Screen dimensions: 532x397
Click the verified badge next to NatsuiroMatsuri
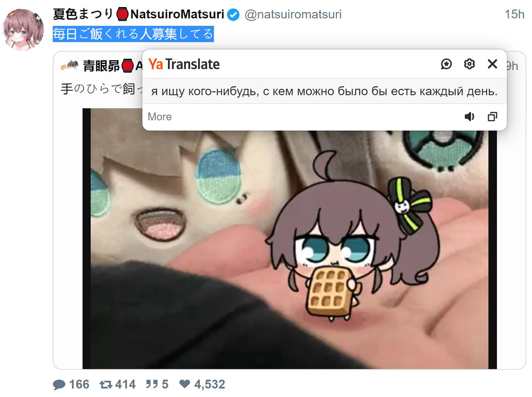[233, 15]
